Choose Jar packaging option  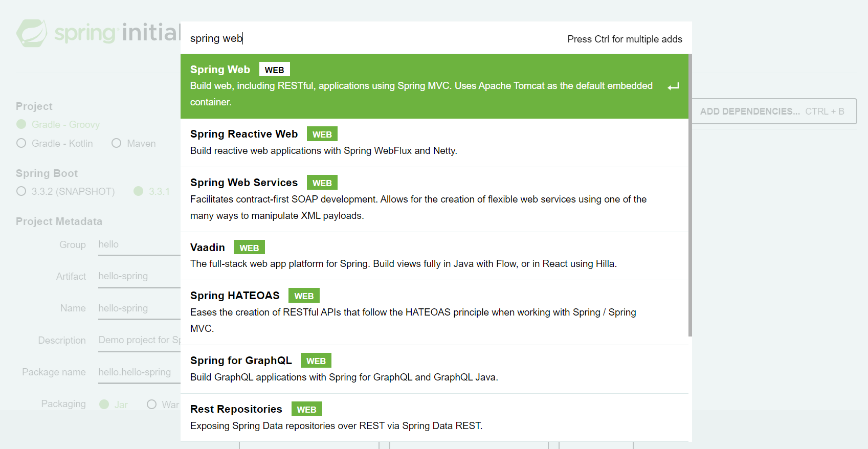(x=114, y=405)
